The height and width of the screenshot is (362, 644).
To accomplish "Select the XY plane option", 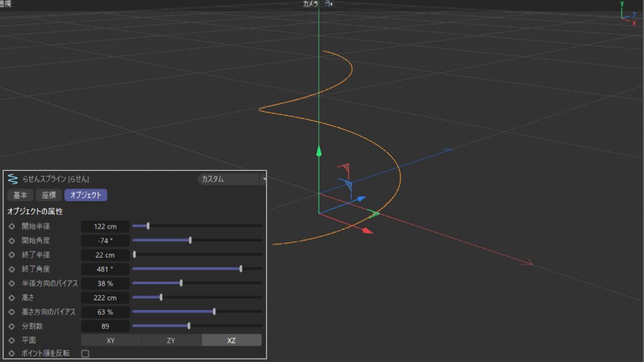I will 111,340.
